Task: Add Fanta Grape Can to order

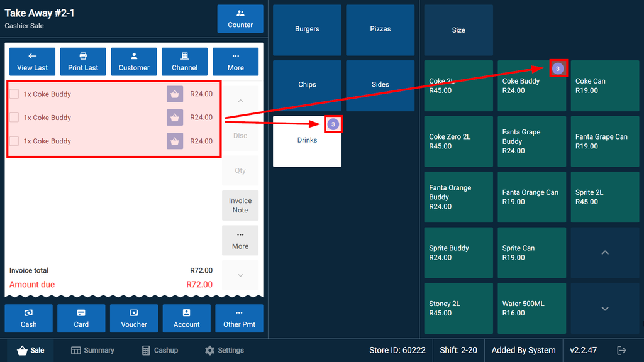Action: (x=605, y=141)
